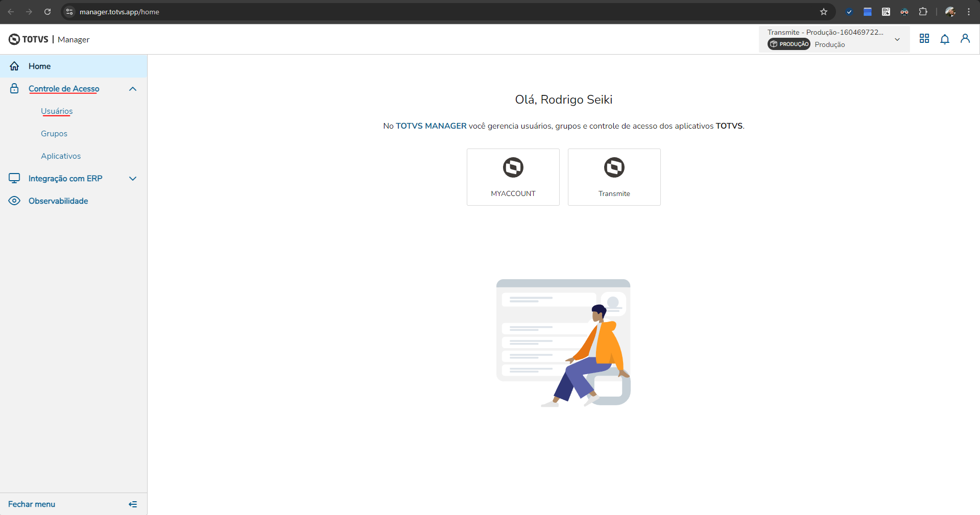Image resolution: width=980 pixels, height=515 pixels.
Task: Open the Home menu item
Action: tap(74, 66)
